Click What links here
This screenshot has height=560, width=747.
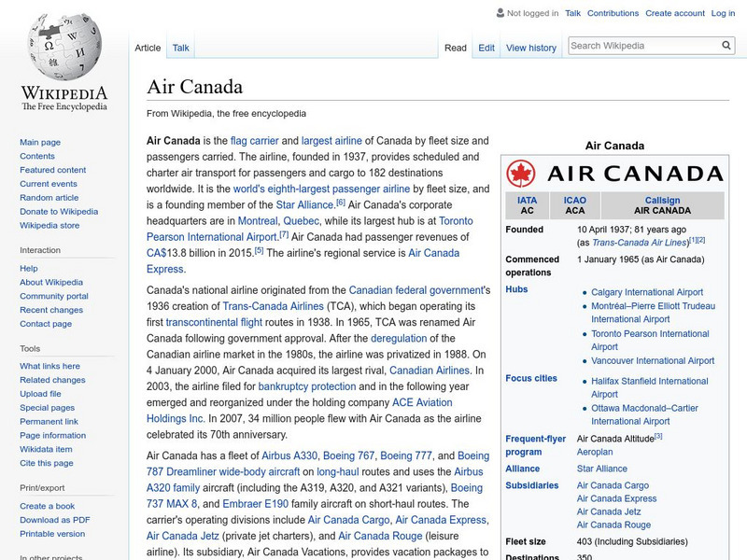tap(49, 366)
